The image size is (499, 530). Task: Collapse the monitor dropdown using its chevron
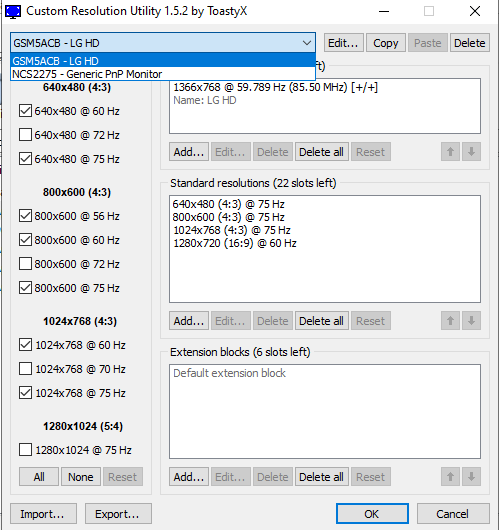[x=307, y=43]
